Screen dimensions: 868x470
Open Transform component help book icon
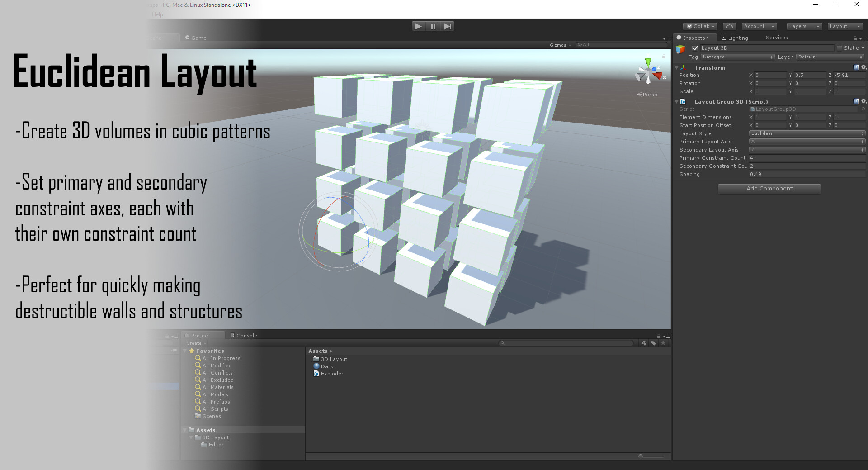(856, 67)
